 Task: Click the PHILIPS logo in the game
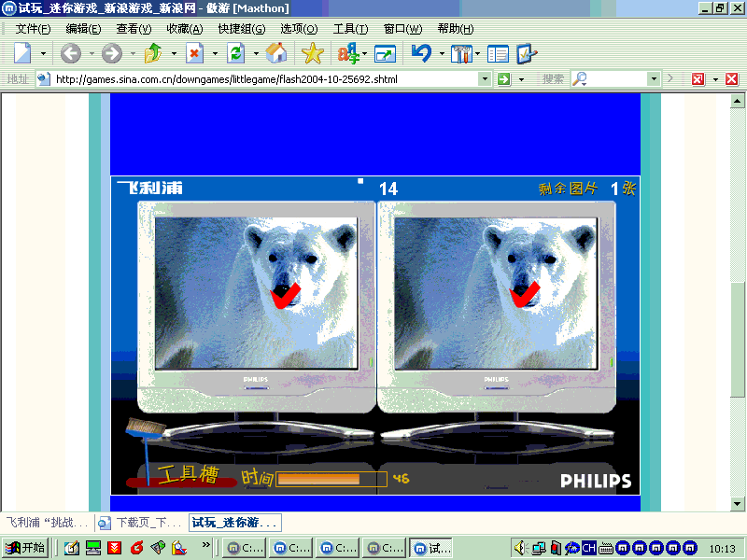click(596, 481)
